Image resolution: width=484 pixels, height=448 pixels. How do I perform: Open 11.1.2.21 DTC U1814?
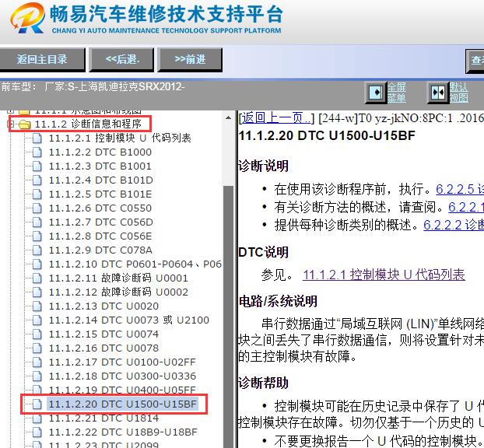(103, 418)
